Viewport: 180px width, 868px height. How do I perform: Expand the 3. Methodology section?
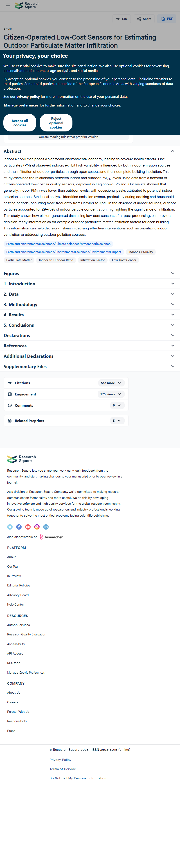(90, 304)
